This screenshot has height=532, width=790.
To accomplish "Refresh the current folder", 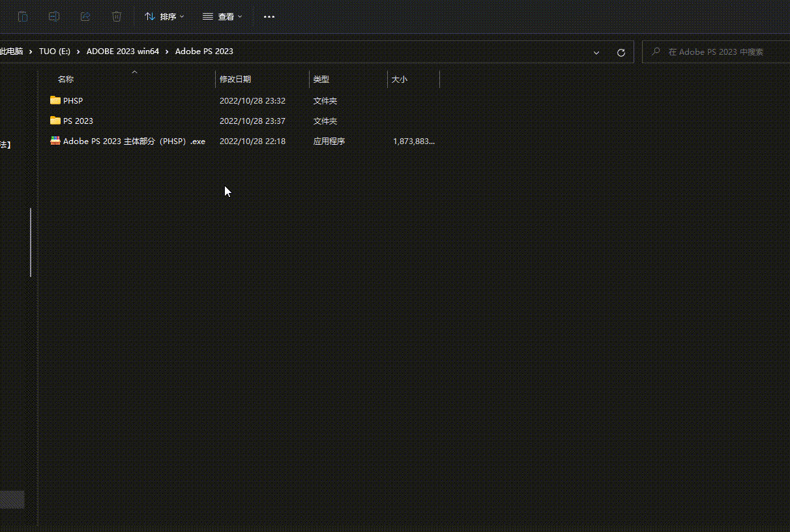I will tap(621, 52).
